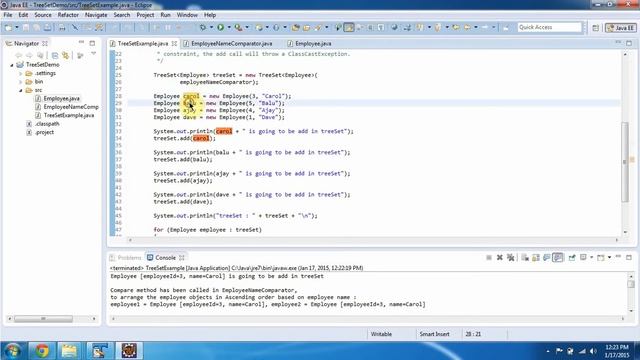640x360 pixels.
Task: Open dropdown arrow beside Debug icon
Action: (x=211, y=27)
